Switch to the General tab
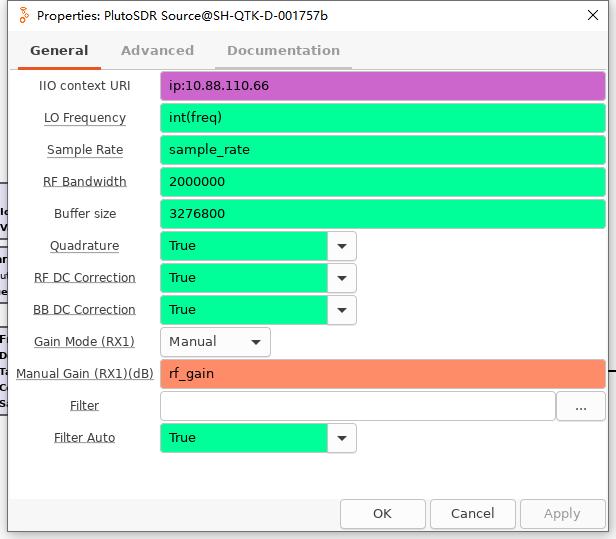 click(x=59, y=51)
